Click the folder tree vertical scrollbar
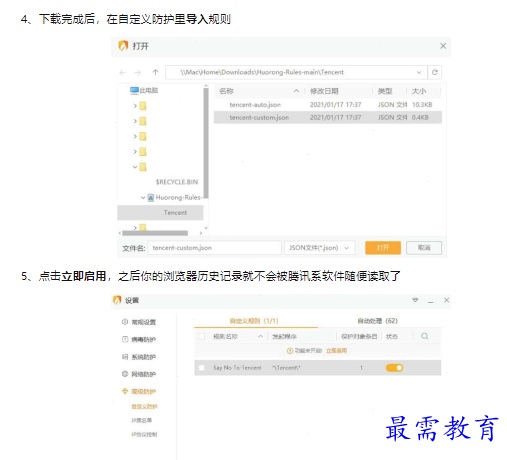 coord(206,142)
